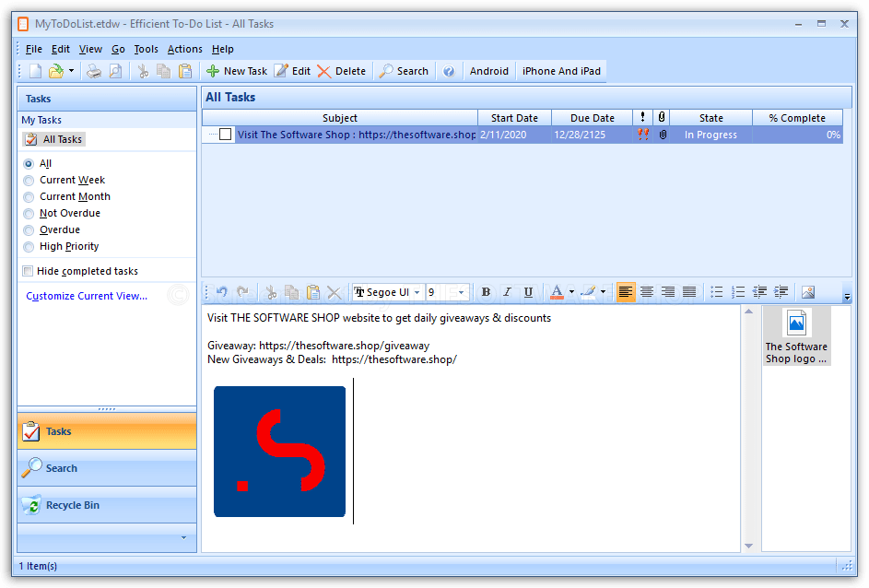This screenshot has width=869, height=588.
Task: Open Search from the toolbar
Action: click(404, 71)
